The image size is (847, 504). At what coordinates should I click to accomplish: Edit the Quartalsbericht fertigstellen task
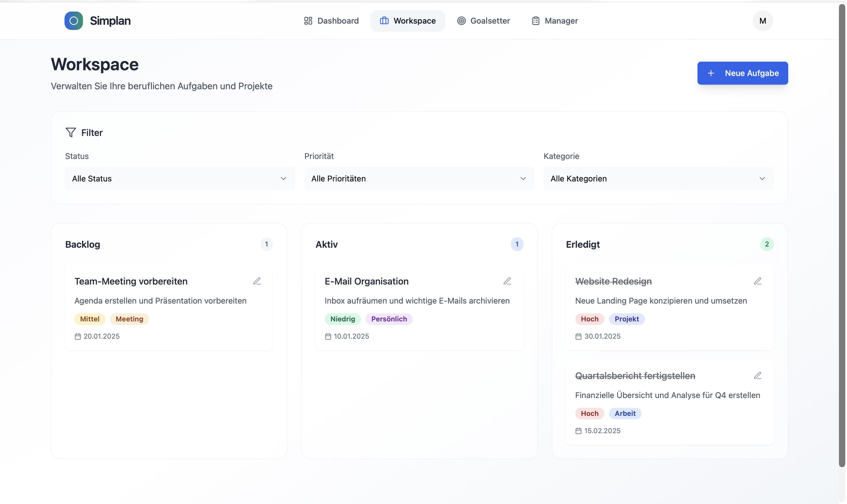point(758,375)
